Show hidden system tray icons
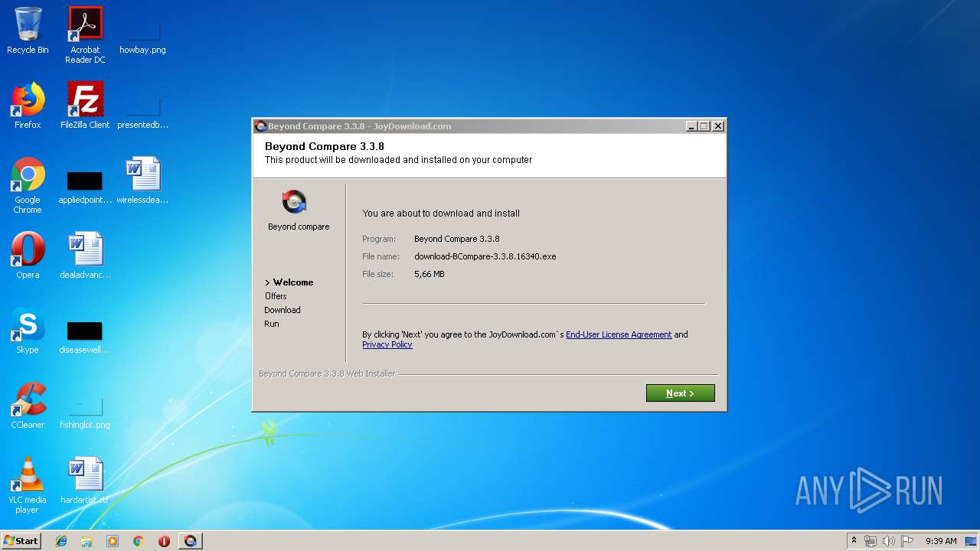The height and width of the screenshot is (551, 980). coord(854,541)
